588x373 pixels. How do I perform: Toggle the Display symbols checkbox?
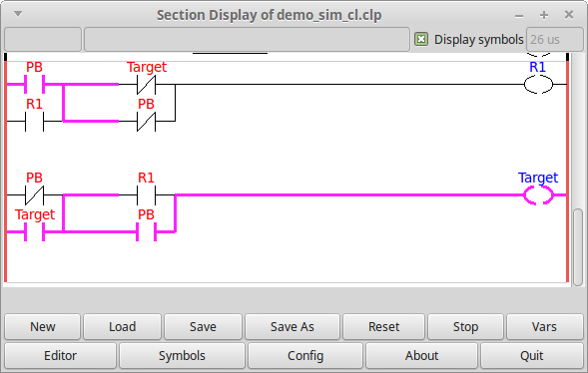[x=421, y=39]
